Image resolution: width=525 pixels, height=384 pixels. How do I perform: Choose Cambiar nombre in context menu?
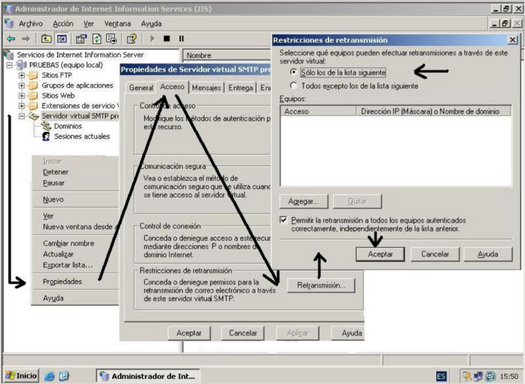(68, 243)
